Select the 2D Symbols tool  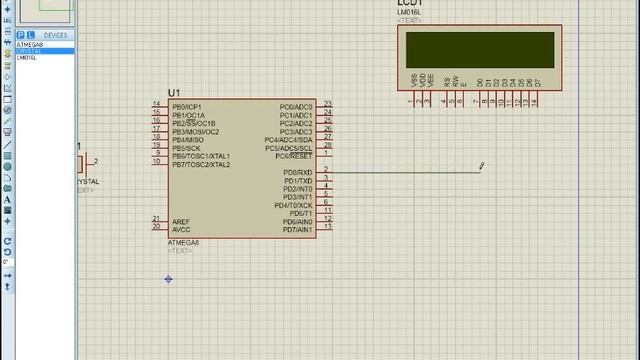click(x=7, y=210)
